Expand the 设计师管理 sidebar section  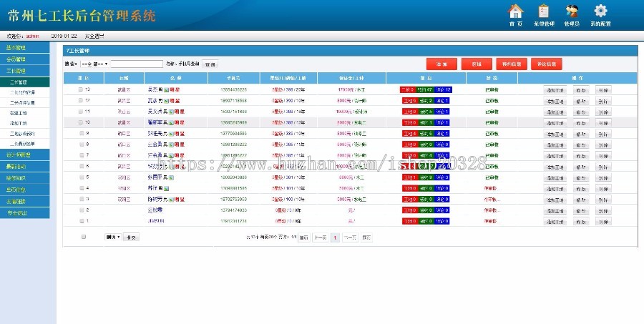pos(24,154)
